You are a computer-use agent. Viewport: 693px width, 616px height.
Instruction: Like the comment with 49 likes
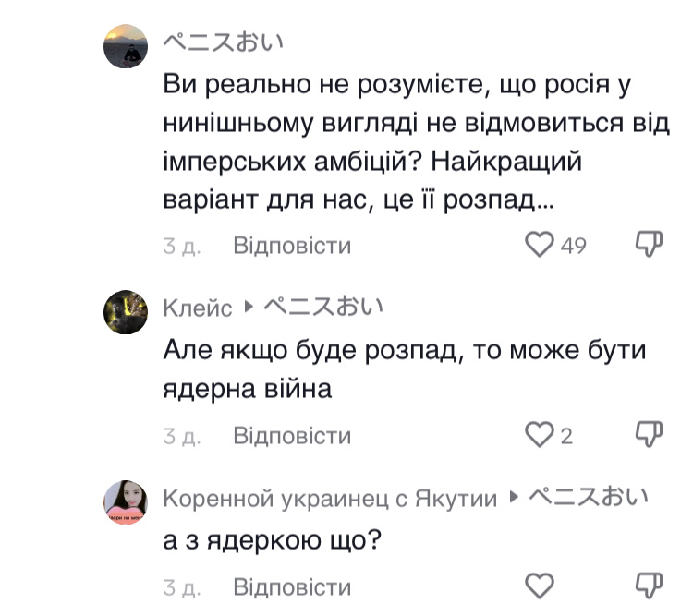coord(539,246)
